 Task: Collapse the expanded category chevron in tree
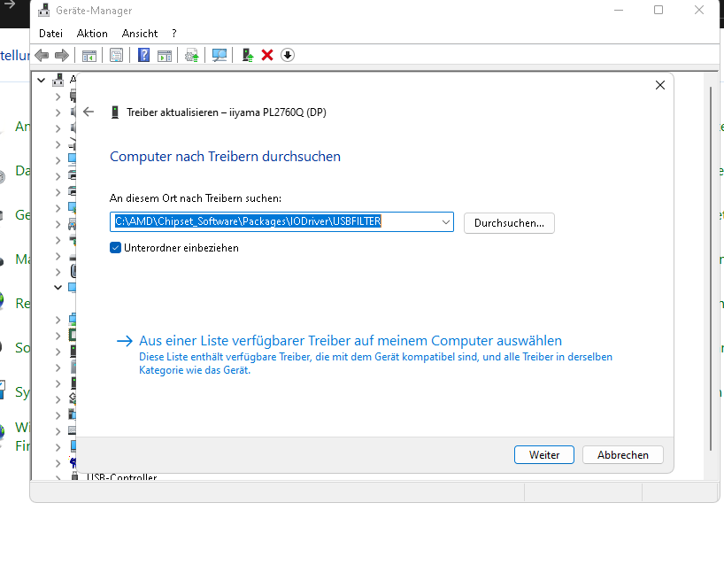click(x=58, y=287)
